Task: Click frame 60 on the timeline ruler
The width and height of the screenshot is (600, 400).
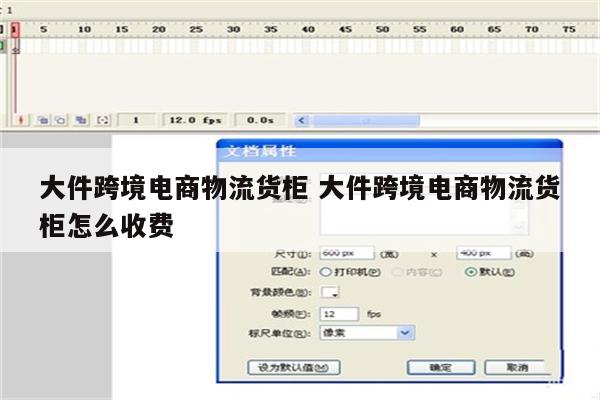Action: click(457, 29)
